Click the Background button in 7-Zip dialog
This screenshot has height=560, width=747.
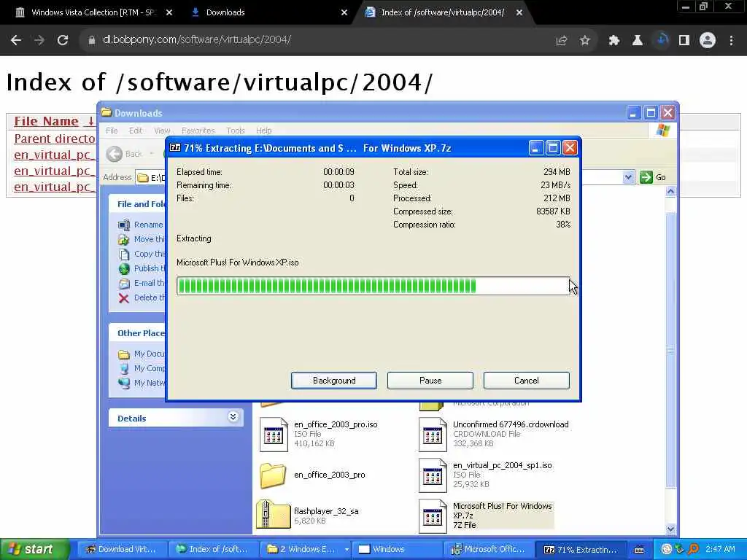[334, 381]
